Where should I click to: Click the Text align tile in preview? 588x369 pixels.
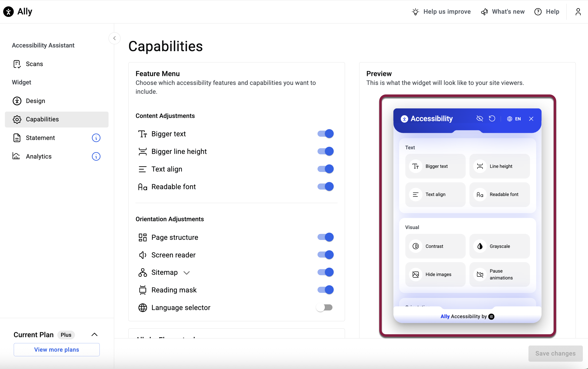435,195
